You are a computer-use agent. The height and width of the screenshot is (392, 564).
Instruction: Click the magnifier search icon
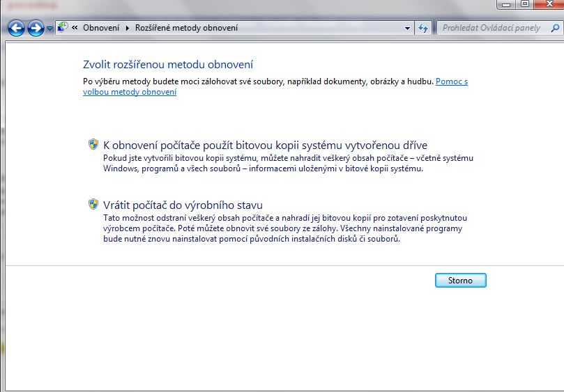point(556,28)
